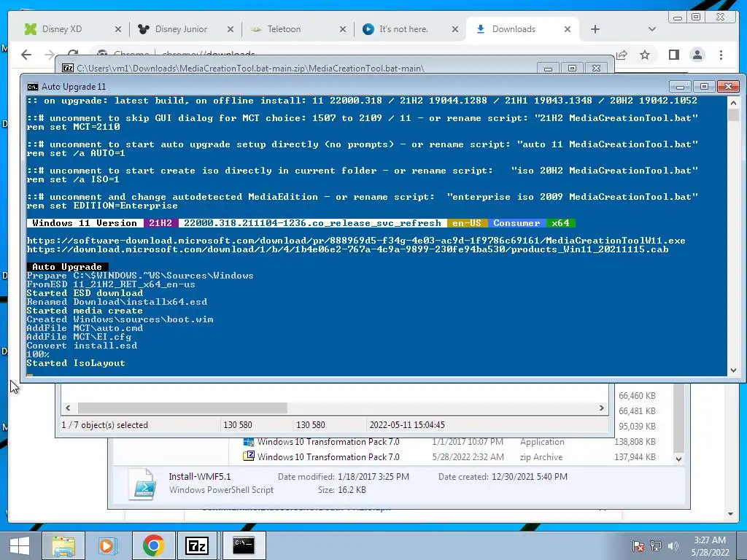Screen dimensions: 747x560
Task: Open the Auto Upgrade 11 console system icon
Action: coord(32,86)
